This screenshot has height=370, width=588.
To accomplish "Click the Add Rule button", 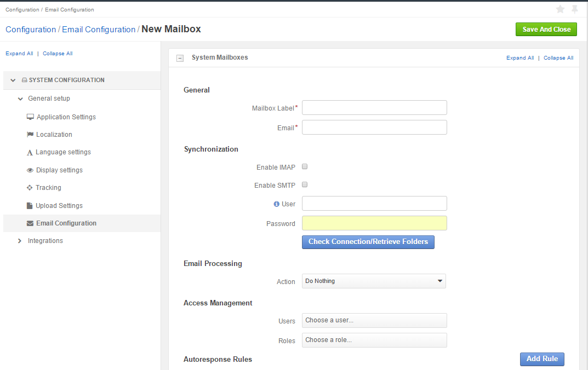I will point(543,359).
